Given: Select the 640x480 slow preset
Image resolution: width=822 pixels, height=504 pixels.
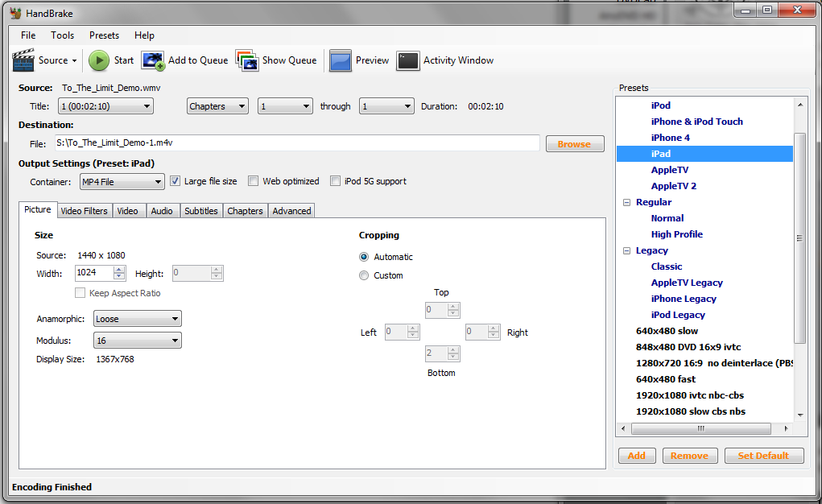Looking at the screenshot, I should point(667,331).
